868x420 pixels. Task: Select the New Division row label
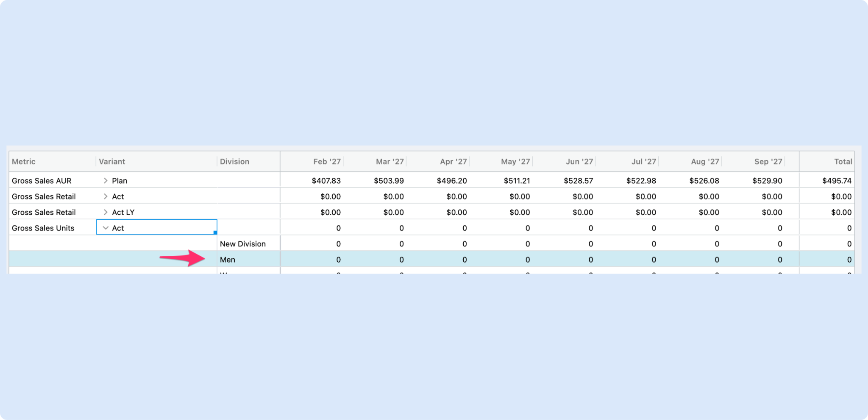click(242, 244)
